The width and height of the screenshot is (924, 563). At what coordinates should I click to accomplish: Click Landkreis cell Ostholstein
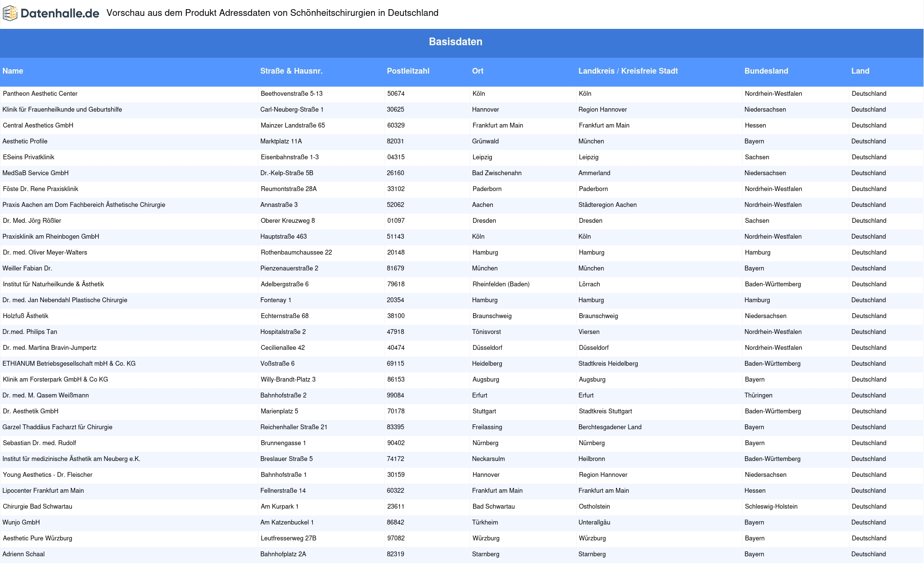point(594,506)
